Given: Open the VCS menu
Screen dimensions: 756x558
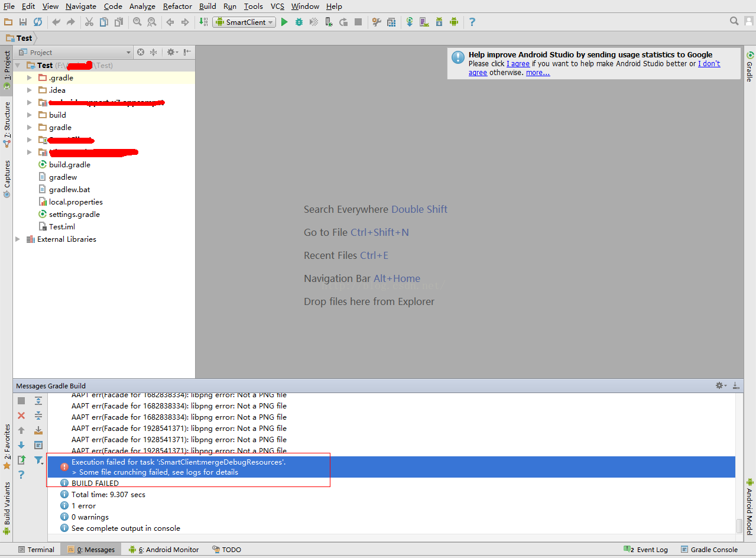Looking at the screenshot, I should (x=277, y=7).
